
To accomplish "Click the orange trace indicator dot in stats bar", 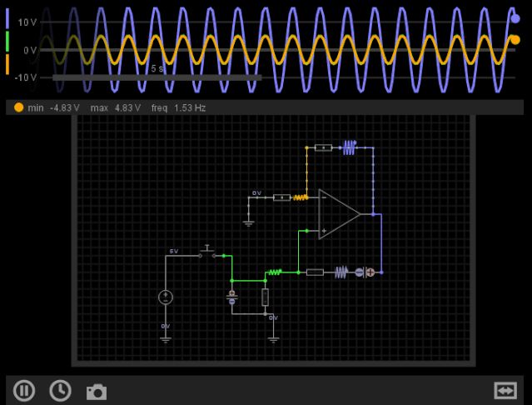I will click(18, 107).
